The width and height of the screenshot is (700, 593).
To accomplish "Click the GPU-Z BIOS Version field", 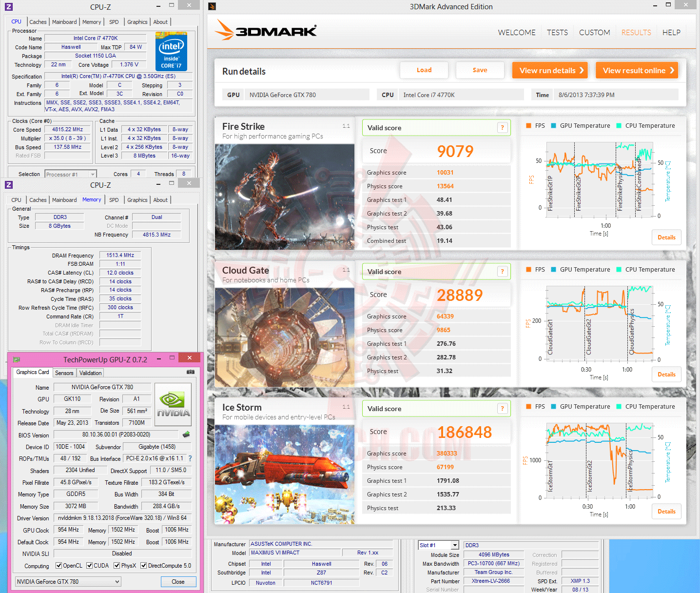I will coord(116,435).
